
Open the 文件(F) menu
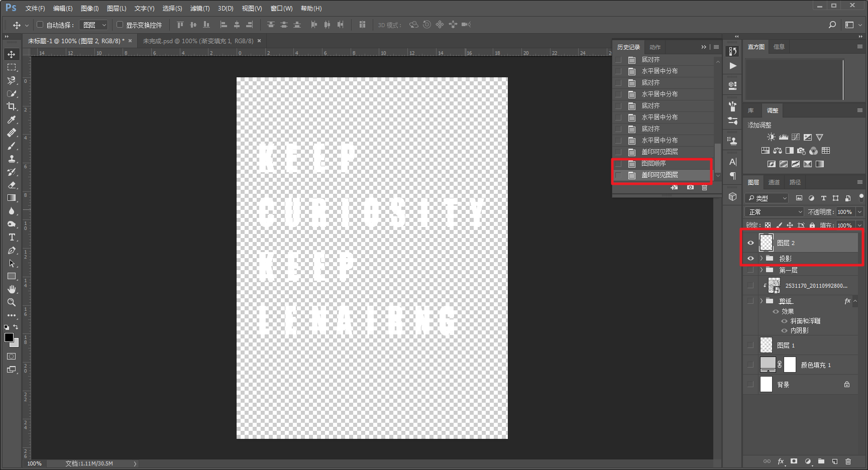[35, 9]
